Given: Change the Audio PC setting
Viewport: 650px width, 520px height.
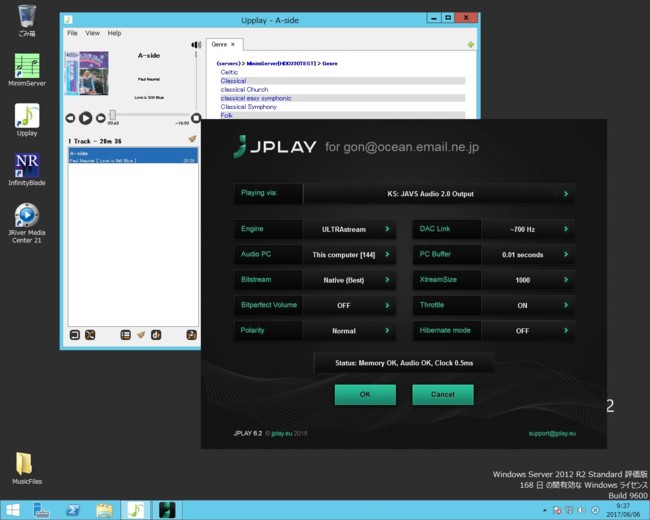Looking at the screenshot, I should 349,255.
